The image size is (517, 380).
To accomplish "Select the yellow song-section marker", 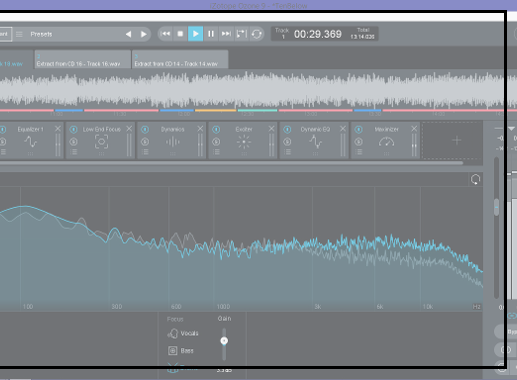I will (216, 110).
